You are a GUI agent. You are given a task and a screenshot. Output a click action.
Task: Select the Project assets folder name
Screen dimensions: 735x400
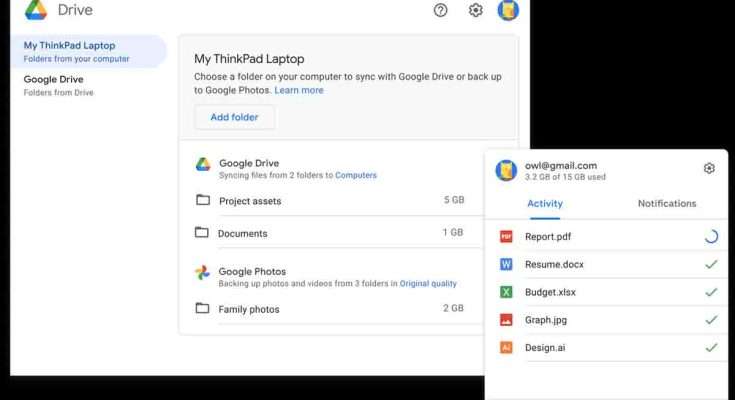point(250,201)
